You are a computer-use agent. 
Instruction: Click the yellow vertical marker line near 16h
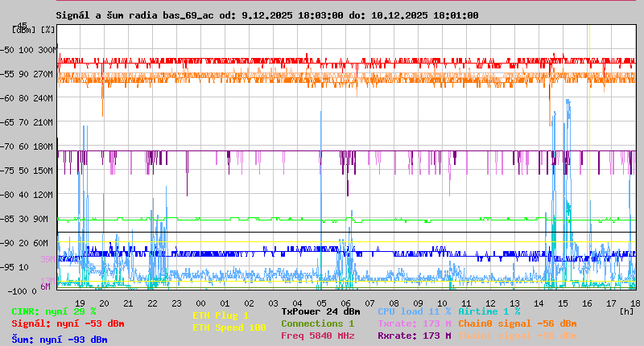tap(589, 161)
